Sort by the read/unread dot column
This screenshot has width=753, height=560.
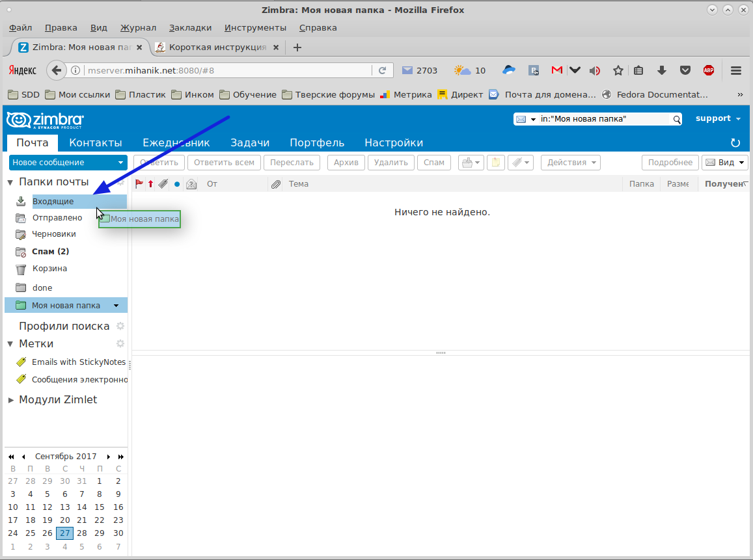(177, 184)
